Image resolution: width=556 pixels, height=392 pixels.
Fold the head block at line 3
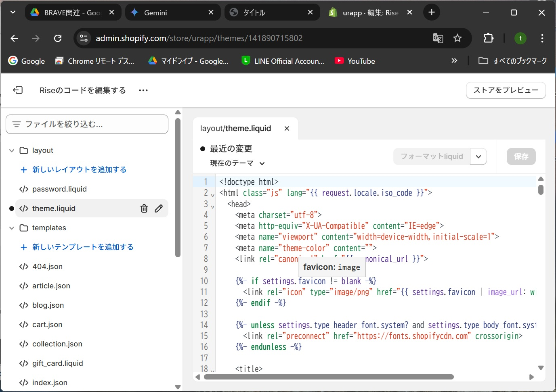coord(213,207)
